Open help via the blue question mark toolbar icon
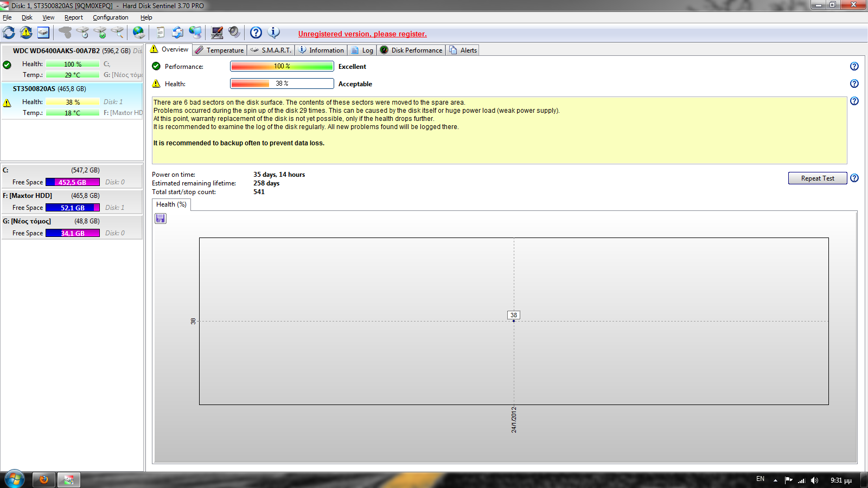 pos(256,33)
